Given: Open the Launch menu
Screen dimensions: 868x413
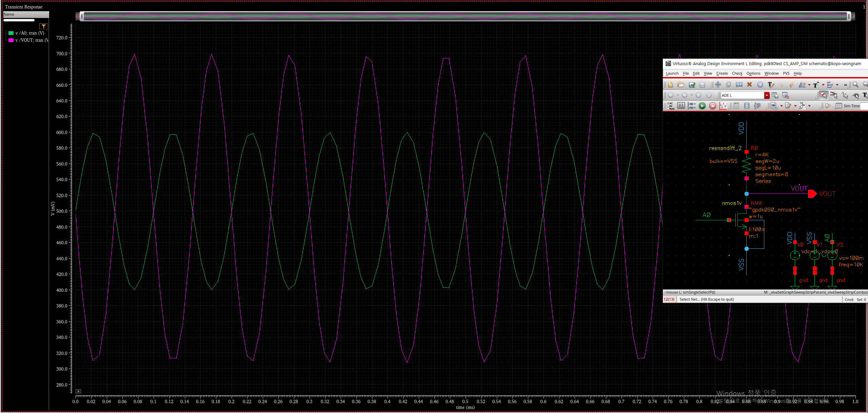Looking at the screenshot, I should [672, 73].
